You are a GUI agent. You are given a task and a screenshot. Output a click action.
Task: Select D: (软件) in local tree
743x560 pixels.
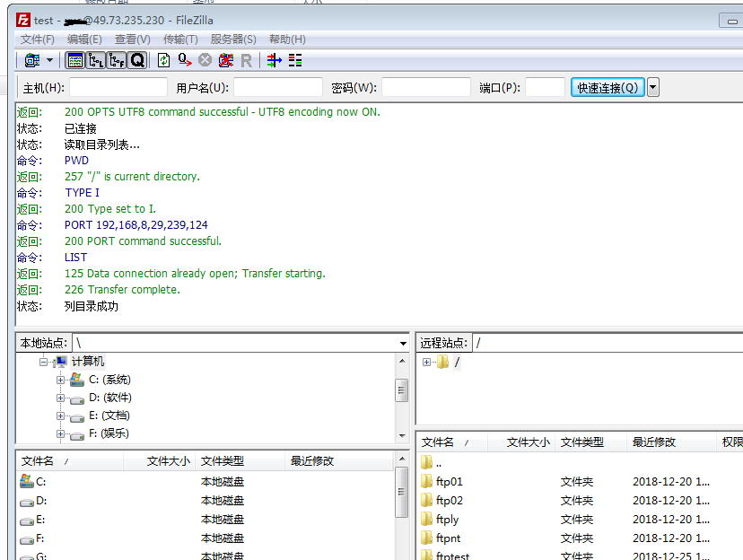pyautogui.click(x=110, y=398)
